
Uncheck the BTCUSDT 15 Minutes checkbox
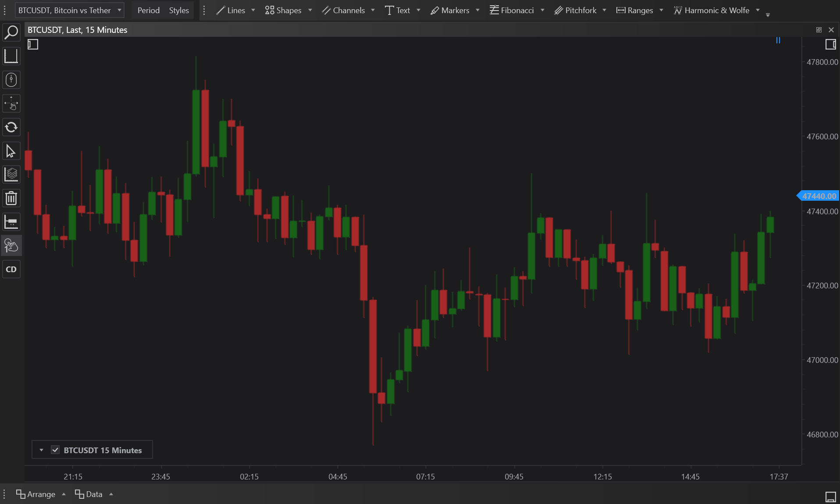click(x=55, y=450)
